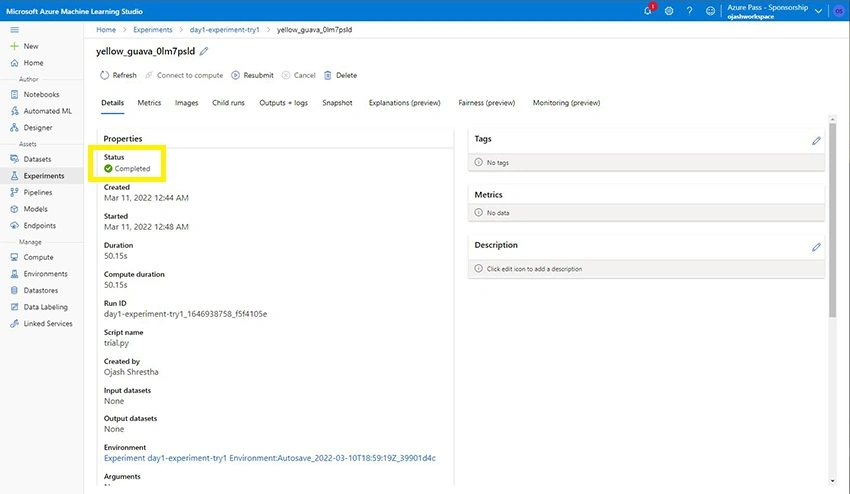
Task: Go to Experiments breadcrumb link
Action: point(153,30)
